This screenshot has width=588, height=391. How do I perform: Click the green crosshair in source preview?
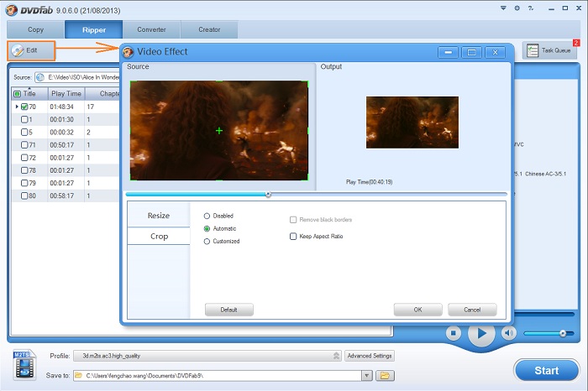(x=219, y=131)
